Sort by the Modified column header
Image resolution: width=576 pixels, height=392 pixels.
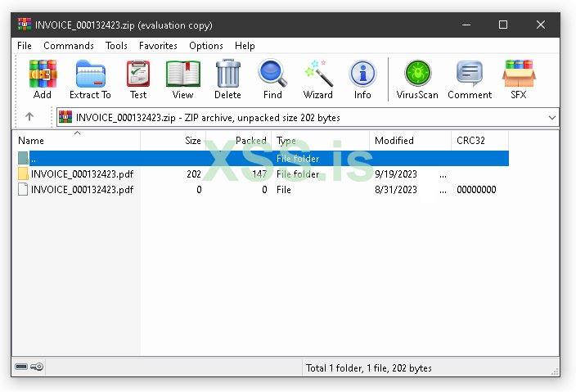410,140
